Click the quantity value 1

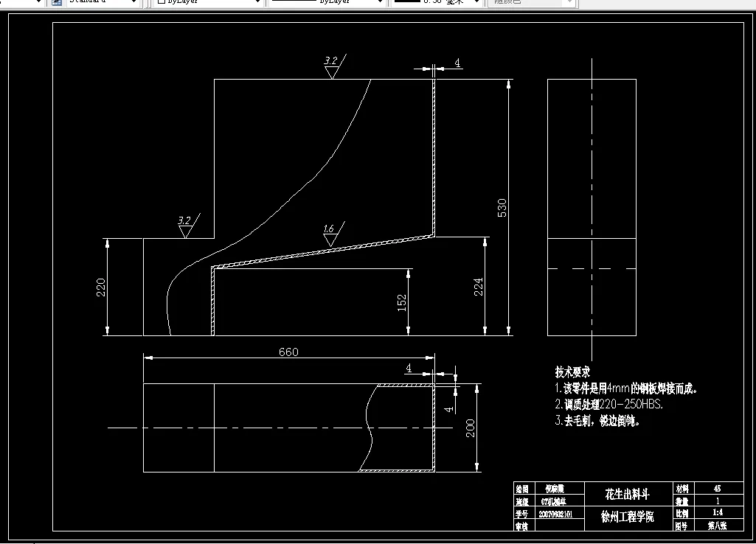click(717, 501)
